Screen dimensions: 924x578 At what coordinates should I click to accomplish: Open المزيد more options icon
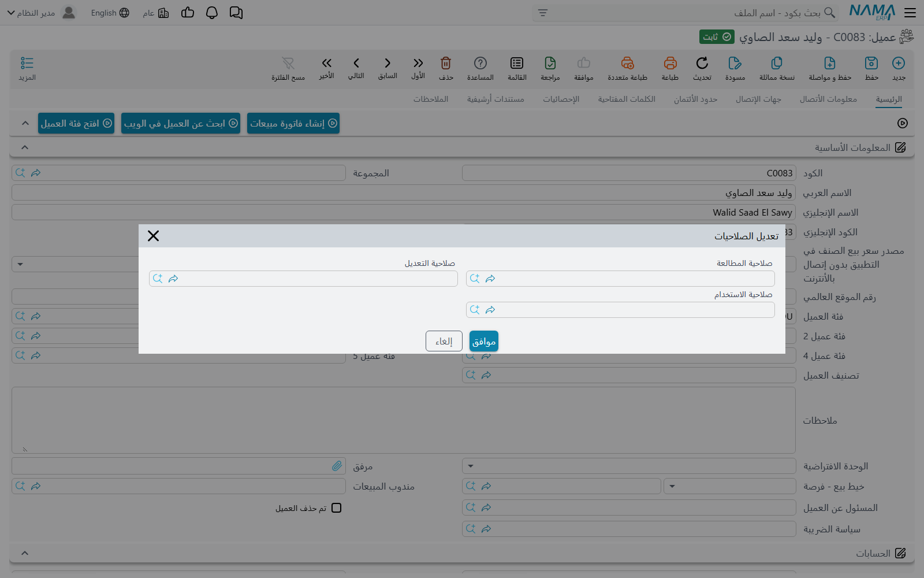click(x=27, y=63)
